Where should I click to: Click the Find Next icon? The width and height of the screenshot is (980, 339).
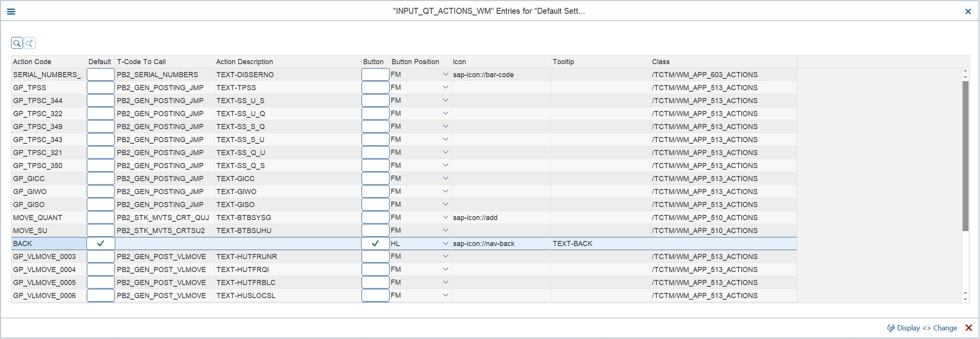(29, 43)
